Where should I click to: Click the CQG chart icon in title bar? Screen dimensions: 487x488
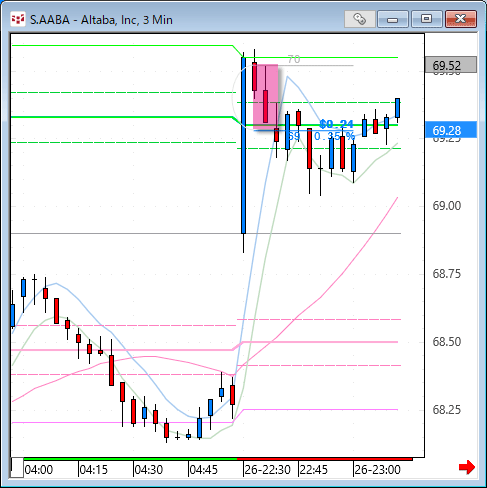click(18, 19)
